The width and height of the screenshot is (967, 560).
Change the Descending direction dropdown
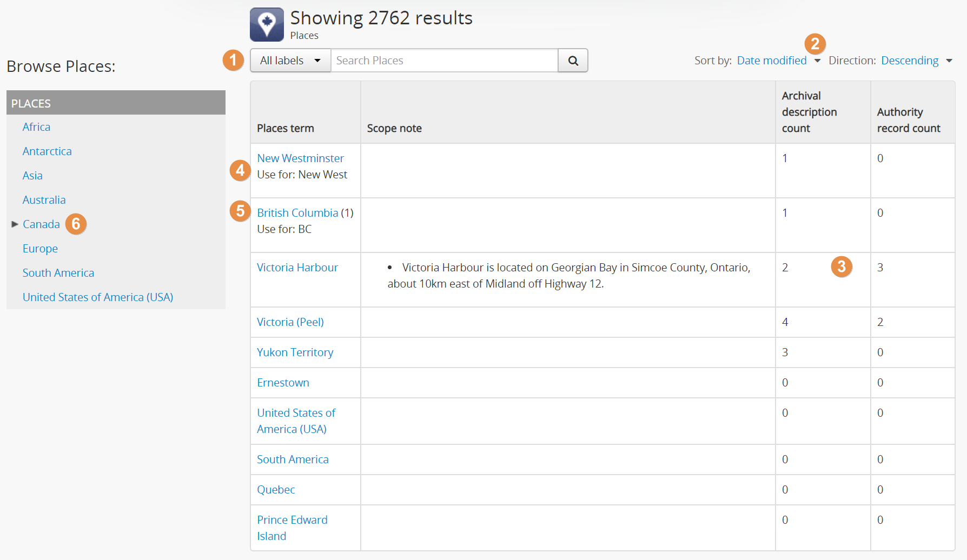coord(916,61)
